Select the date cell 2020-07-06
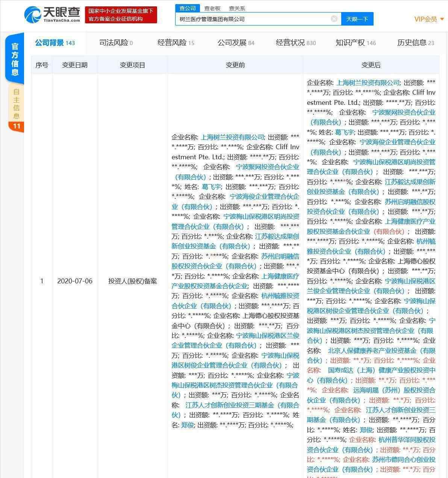 click(75, 281)
